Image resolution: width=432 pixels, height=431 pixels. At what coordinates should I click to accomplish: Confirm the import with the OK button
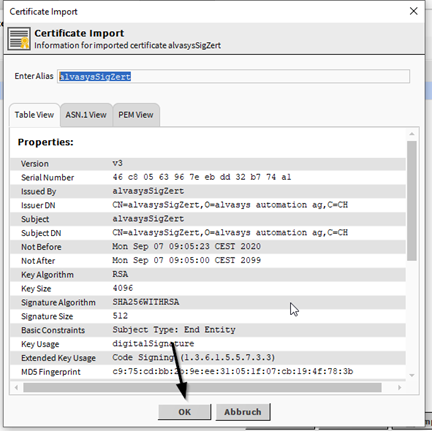[184, 412]
